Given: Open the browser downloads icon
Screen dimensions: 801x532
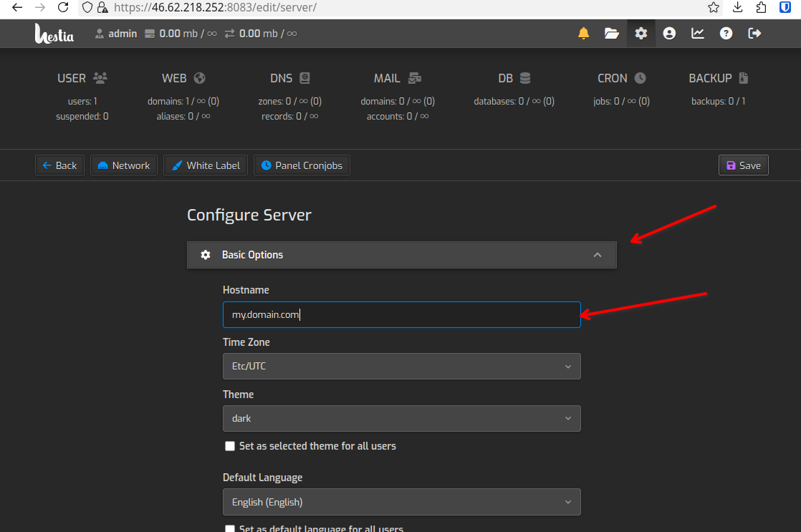Looking at the screenshot, I should [738, 7].
